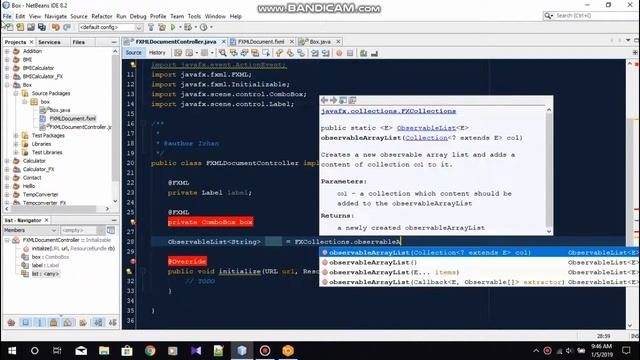Image resolution: width=640 pixels, height=360 pixels.
Task: Switch to FXMLDocument.fxml editor tab
Action: (x=261, y=42)
